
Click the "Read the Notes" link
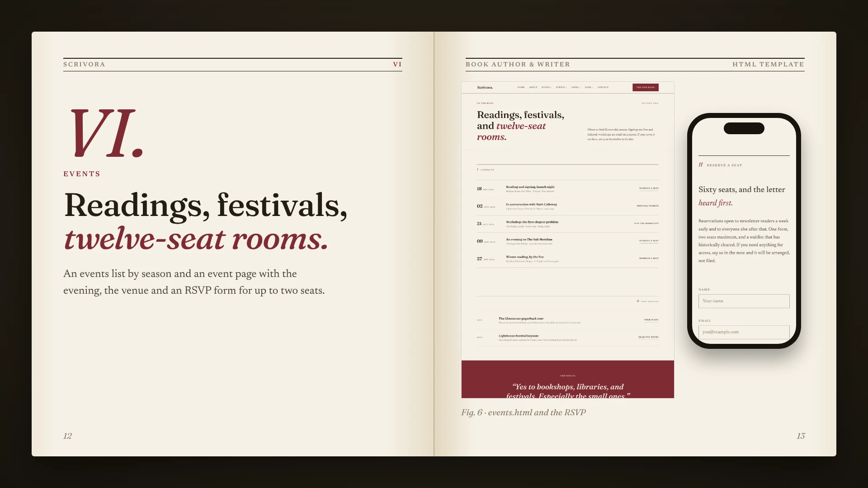click(x=648, y=337)
